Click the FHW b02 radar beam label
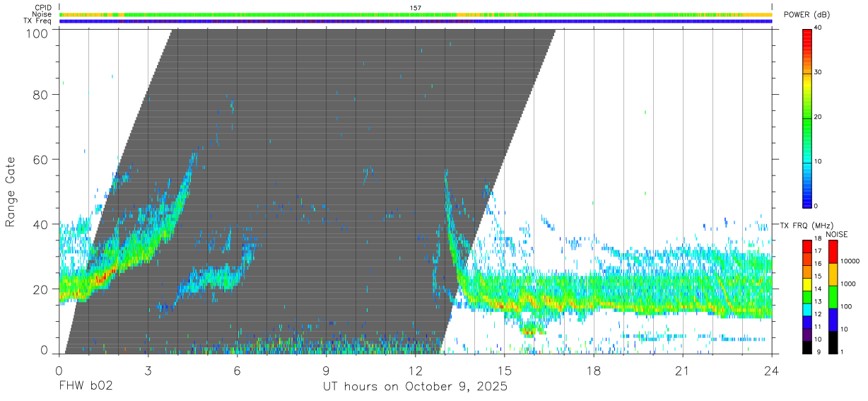The height and width of the screenshot is (401, 868). tap(86, 387)
